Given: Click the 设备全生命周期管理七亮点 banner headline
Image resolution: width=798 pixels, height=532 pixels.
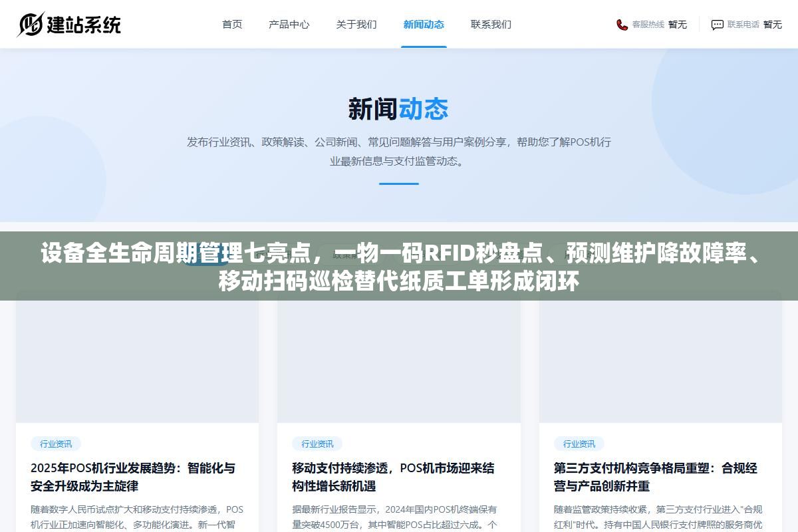Looking at the screenshot, I should (x=399, y=267).
